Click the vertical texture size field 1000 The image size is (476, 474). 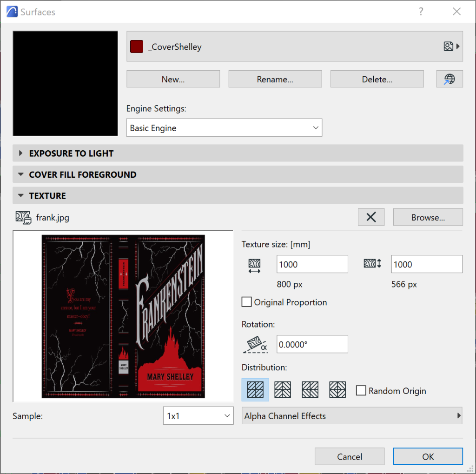click(x=427, y=264)
